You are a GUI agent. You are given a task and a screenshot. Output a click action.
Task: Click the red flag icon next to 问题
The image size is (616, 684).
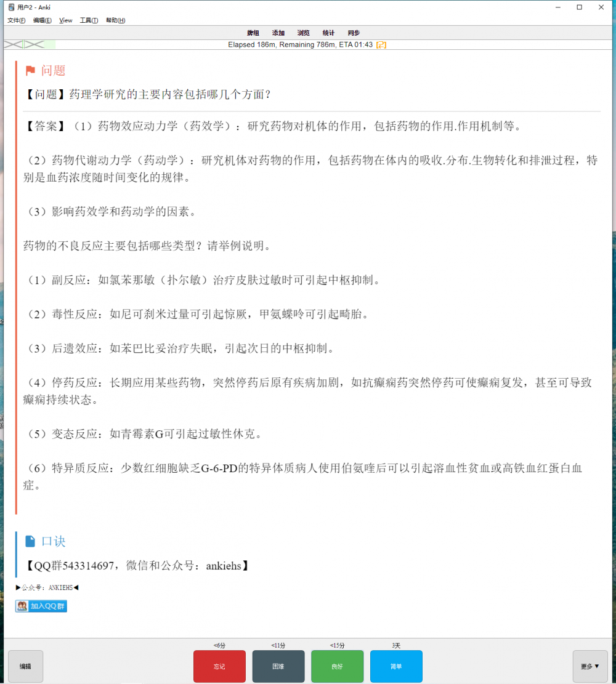pyautogui.click(x=30, y=70)
